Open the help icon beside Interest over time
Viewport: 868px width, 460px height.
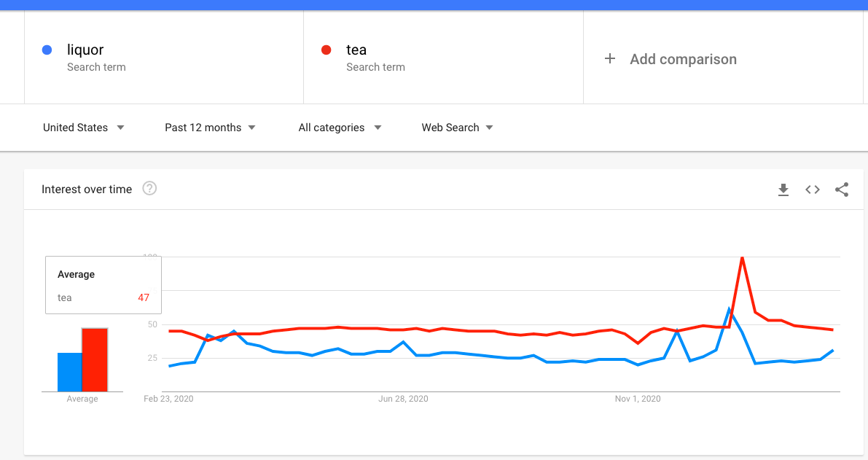tap(149, 189)
